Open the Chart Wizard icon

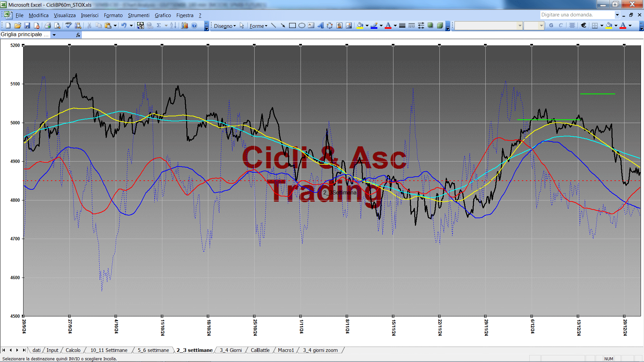click(x=185, y=25)
